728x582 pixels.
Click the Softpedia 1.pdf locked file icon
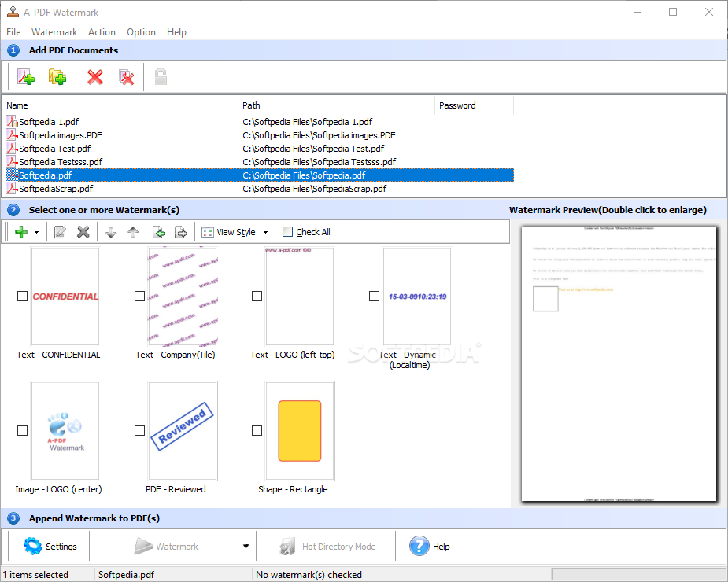tap(12, 122)
